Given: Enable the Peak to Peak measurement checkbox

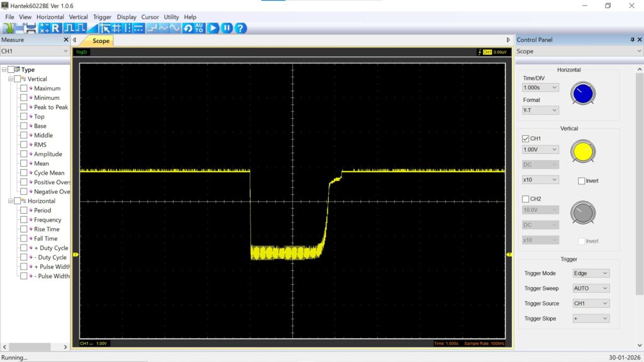Looking at the screenshot, I should click(24, 107).
